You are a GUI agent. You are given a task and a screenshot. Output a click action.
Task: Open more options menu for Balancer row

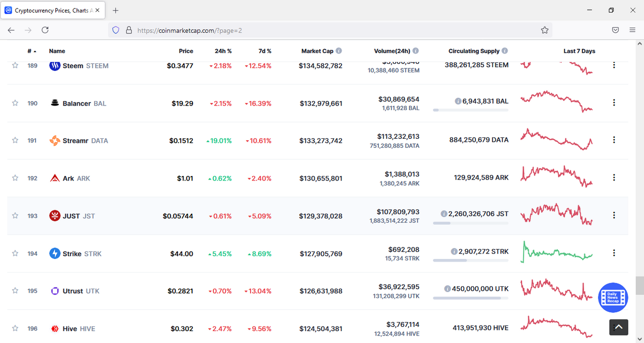(x=614, y=103)
